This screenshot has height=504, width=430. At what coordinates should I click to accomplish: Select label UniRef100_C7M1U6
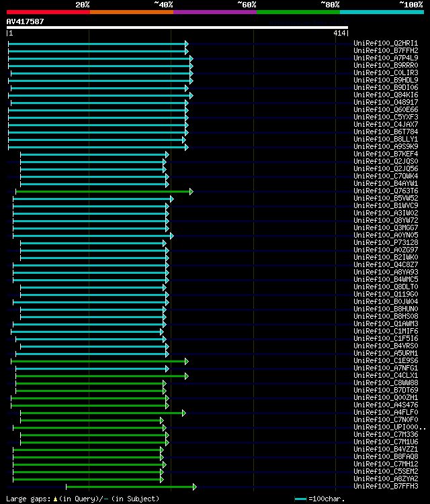(386, 442)
